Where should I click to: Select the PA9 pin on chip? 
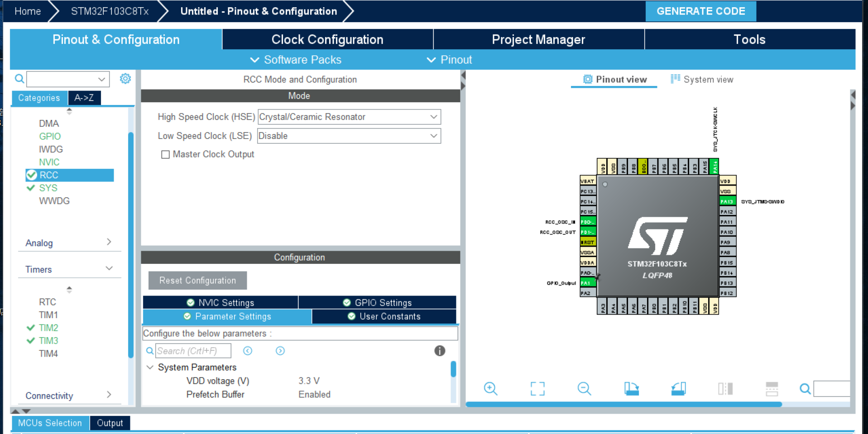pos(727,242)
